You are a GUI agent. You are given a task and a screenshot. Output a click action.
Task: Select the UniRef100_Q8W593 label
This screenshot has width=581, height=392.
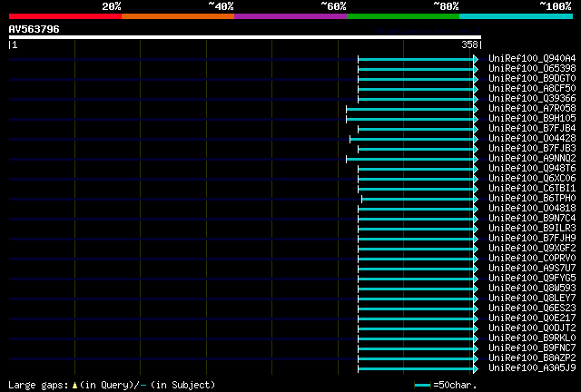click(x=532, y=289)
